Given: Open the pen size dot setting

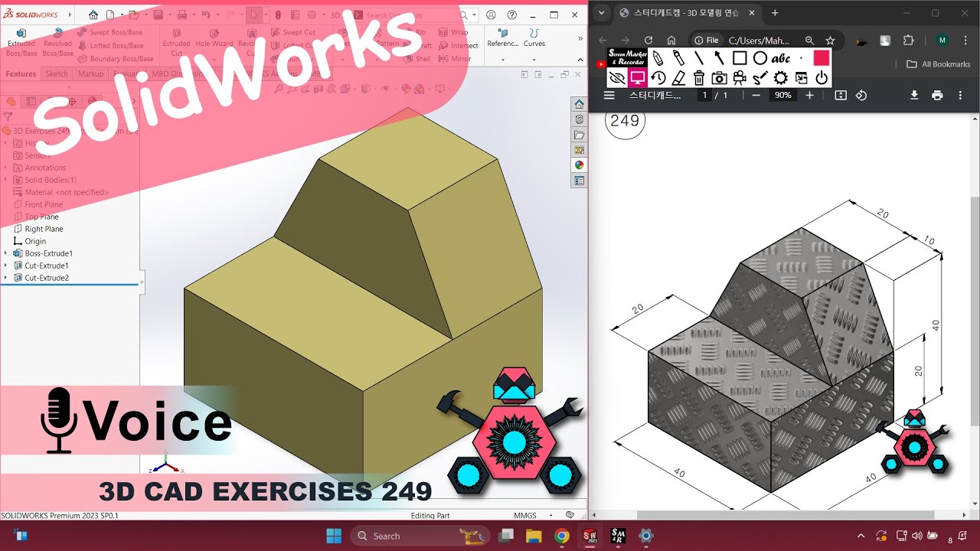Looking at the screenshot, I should [801, 58].
